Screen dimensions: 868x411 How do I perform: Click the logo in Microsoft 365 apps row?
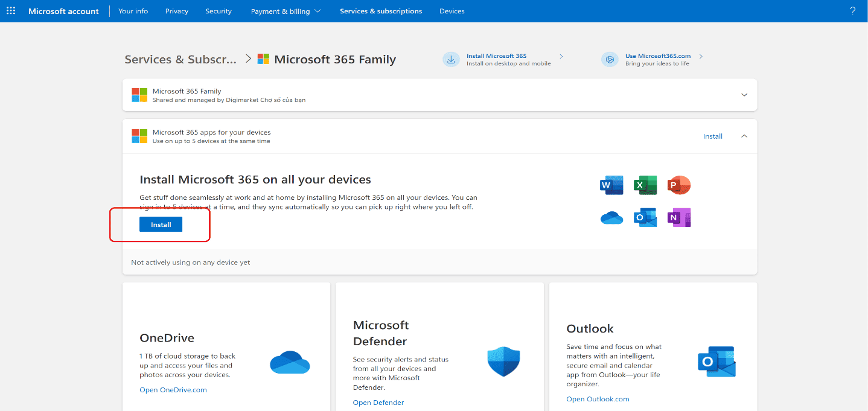point(139,136)
